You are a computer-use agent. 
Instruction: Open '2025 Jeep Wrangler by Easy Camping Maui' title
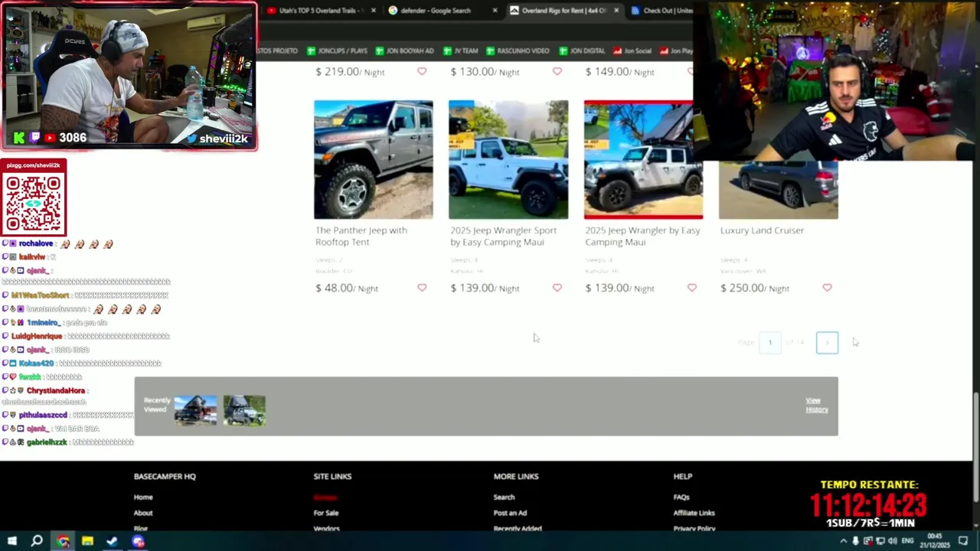(x=642, y=236)
